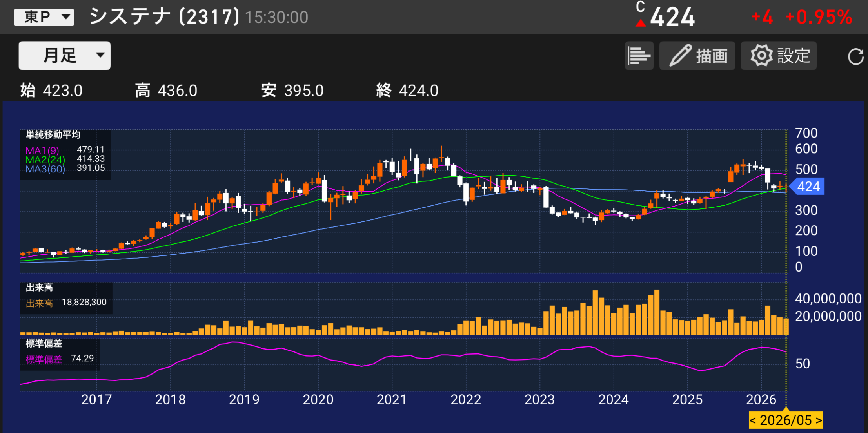Click the +0.95% change percentage

pos(819,17)
